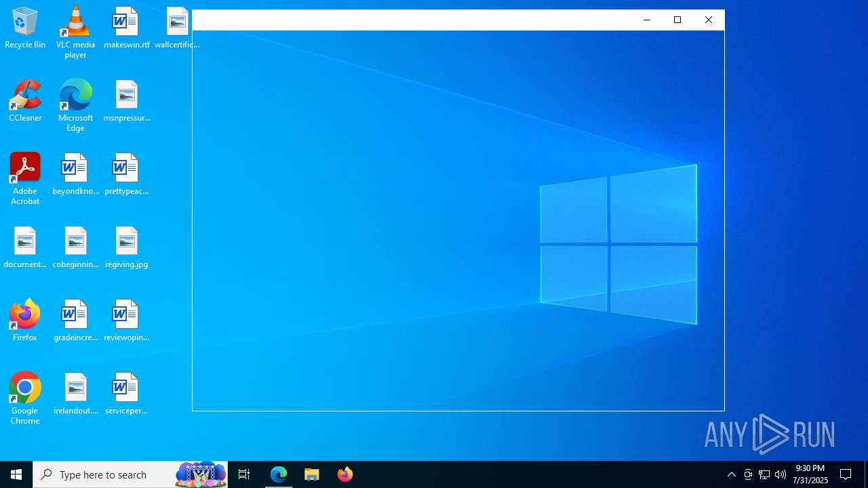This screenshot has width=868, height=488.
Task: Open the notification center icon
Action: (x=846, y=474)
